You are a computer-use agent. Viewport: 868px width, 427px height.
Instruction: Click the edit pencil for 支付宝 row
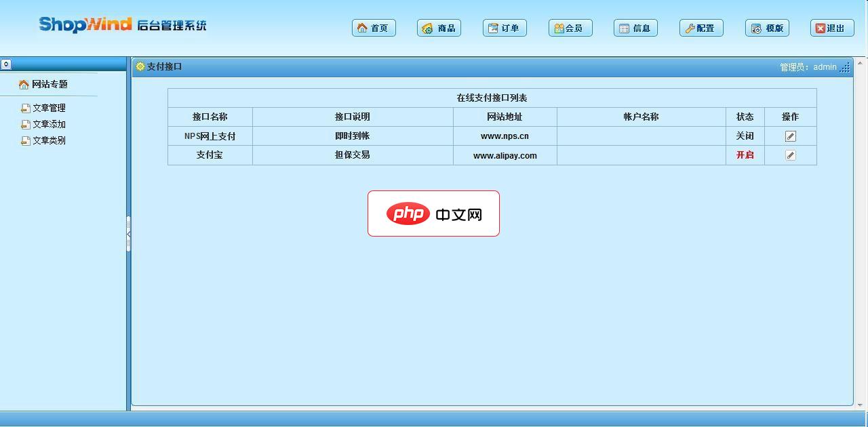(x=789, y=155)
